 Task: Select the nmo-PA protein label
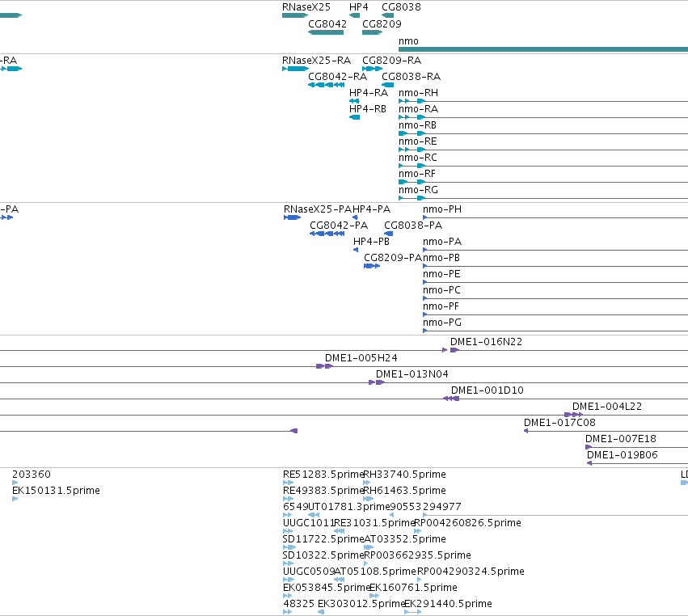(x=442, y=242)
